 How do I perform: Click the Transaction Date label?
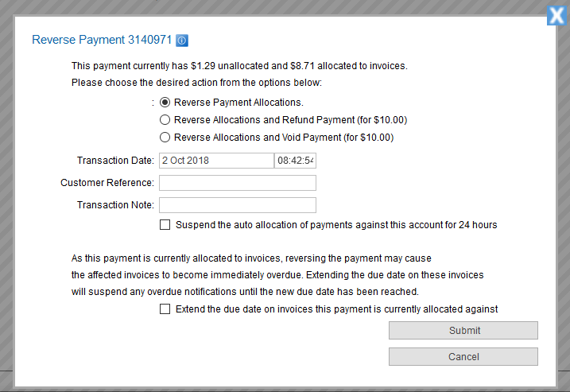(115, 161)
